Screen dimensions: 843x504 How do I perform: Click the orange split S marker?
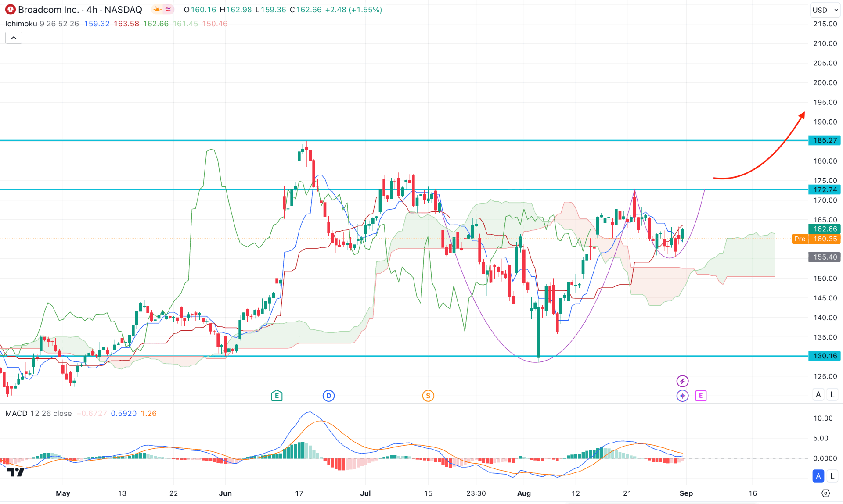click(428, 396)
